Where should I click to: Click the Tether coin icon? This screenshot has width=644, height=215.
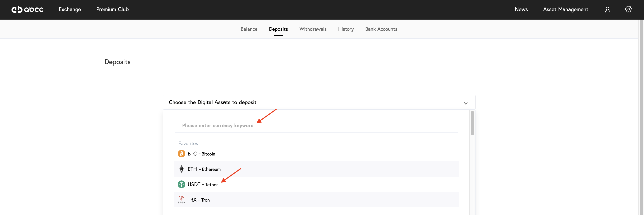[x=182, y=184]
